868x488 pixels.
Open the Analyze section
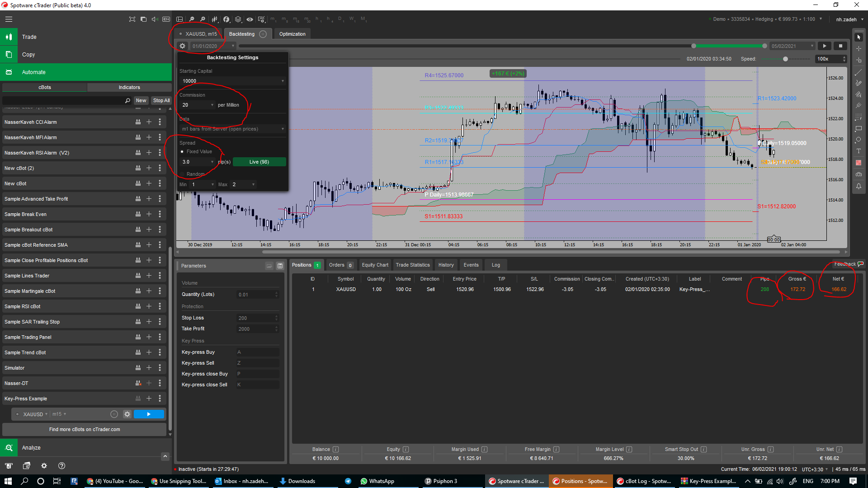[x=86, y=448]
